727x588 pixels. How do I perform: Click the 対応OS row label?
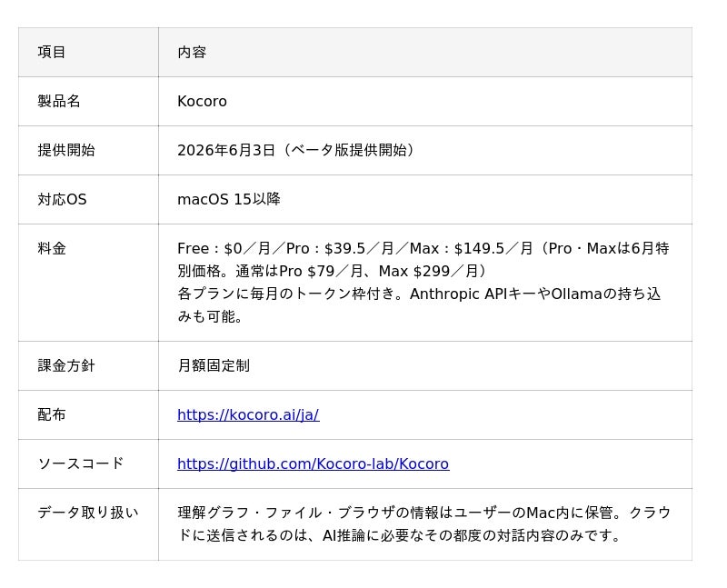point(62,199)
